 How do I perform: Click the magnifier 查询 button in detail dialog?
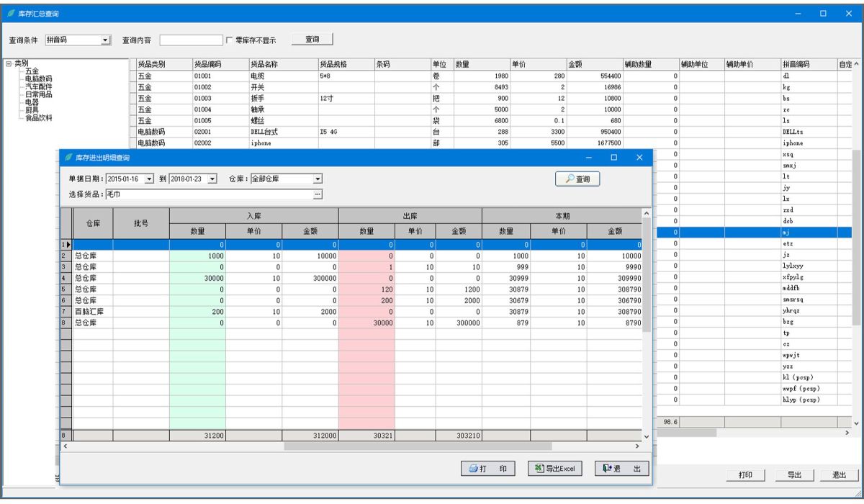(x=577, y=179)
